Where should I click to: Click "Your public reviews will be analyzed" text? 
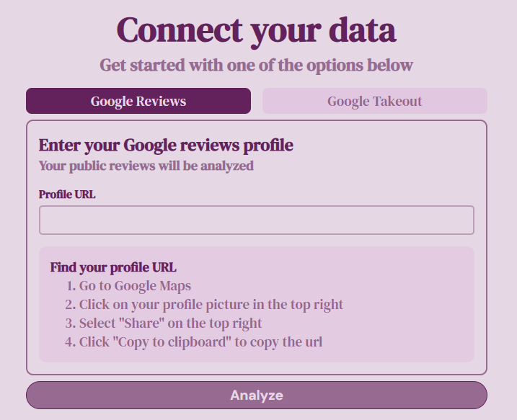146,166
